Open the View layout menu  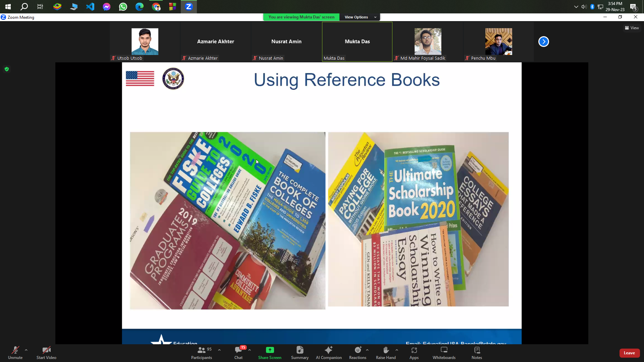point(632,28)
